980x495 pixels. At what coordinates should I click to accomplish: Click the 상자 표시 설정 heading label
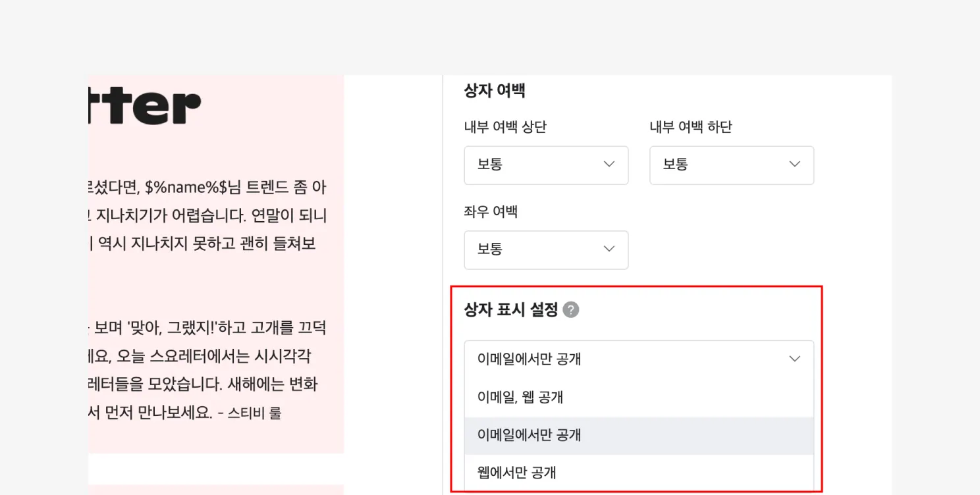click(510, 309)
